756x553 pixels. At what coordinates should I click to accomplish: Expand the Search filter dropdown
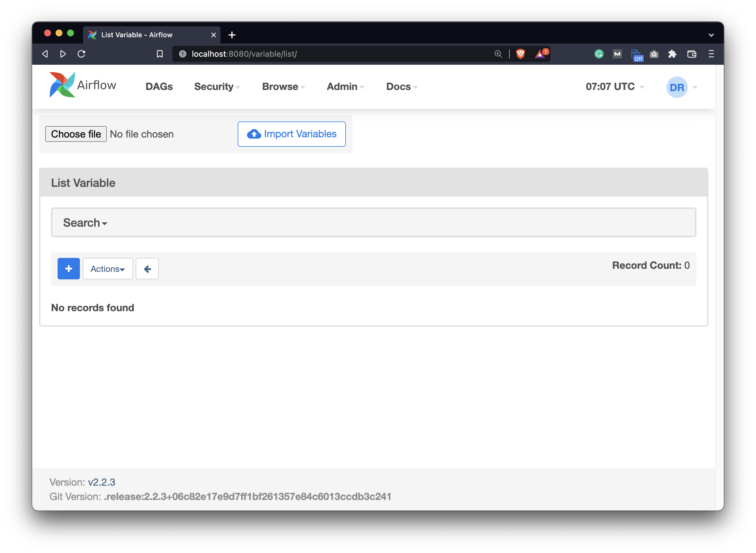(85, 223)
